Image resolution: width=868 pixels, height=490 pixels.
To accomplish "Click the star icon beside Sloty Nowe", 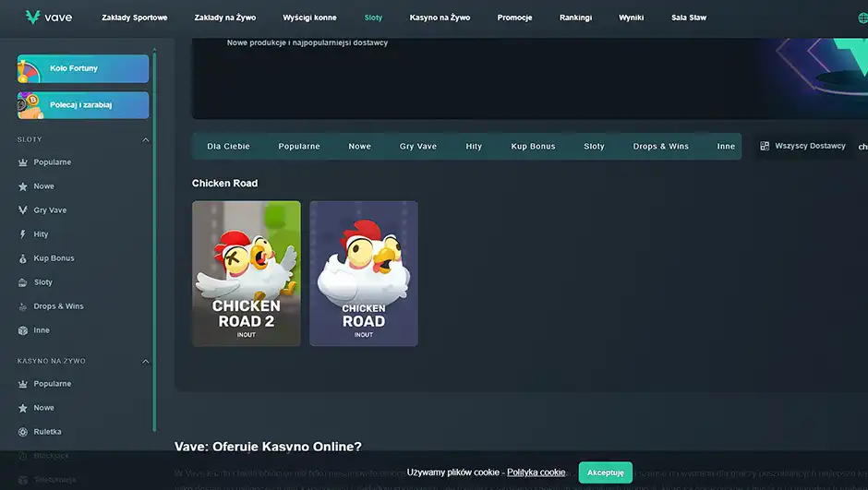I will (x=23, y=186).
